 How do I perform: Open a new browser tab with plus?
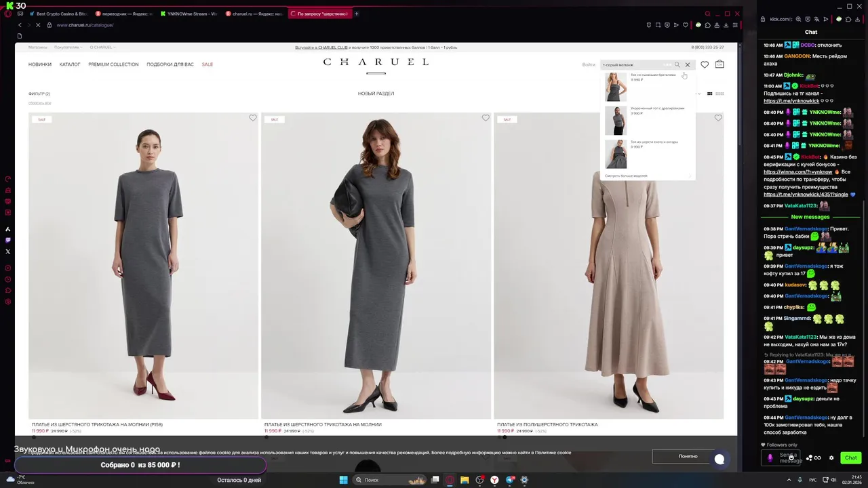(x=357, y=14)
